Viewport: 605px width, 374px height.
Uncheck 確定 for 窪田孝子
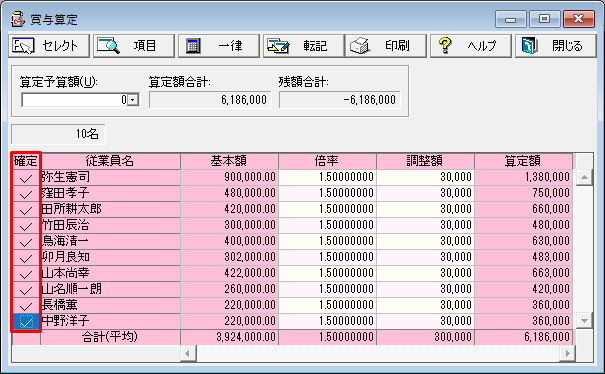pos(26,193)
